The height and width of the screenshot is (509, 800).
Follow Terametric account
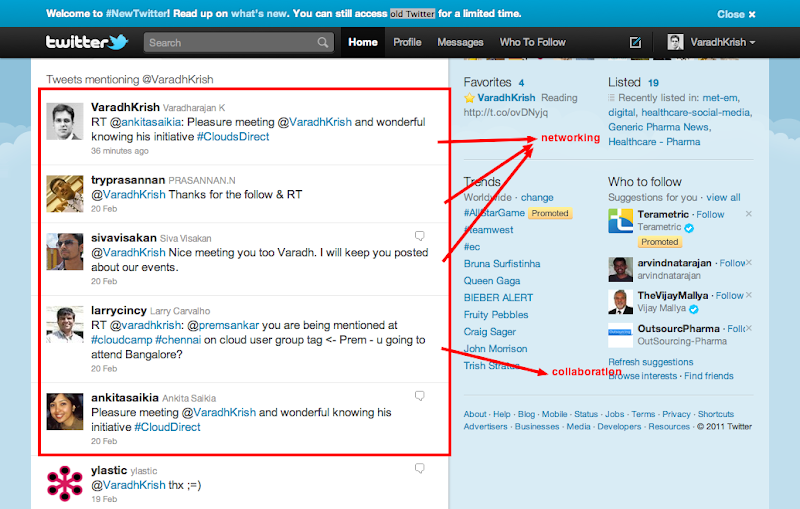[x=710, y=214]
